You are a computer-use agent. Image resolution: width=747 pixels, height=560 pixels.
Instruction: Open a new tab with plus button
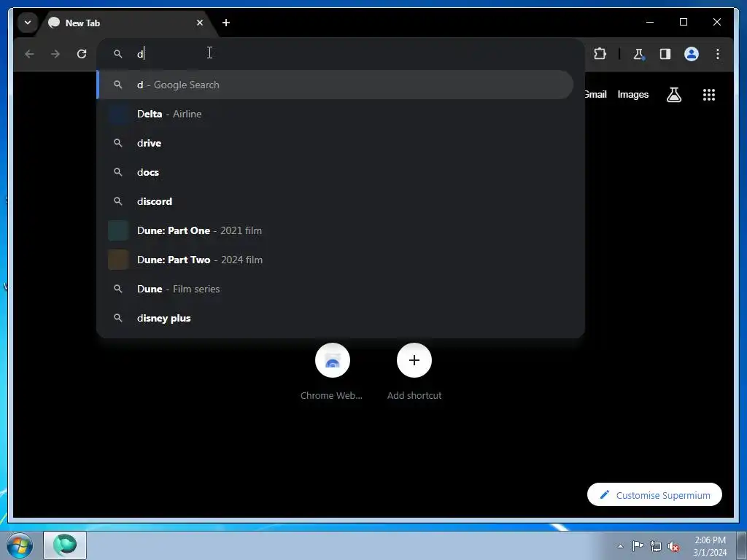[x=226, y=23]
